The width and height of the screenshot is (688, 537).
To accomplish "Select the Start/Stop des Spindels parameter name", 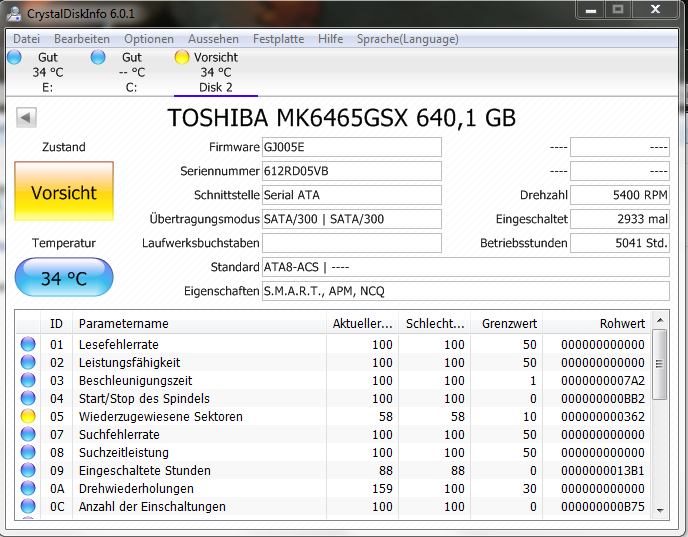I will tap(144, 398).
